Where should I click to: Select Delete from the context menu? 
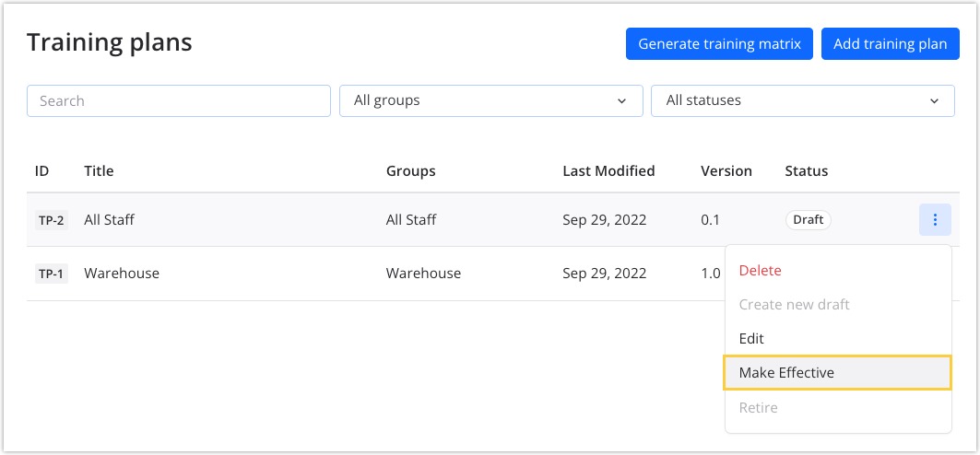pyautogui.click(x=760, y=271)
